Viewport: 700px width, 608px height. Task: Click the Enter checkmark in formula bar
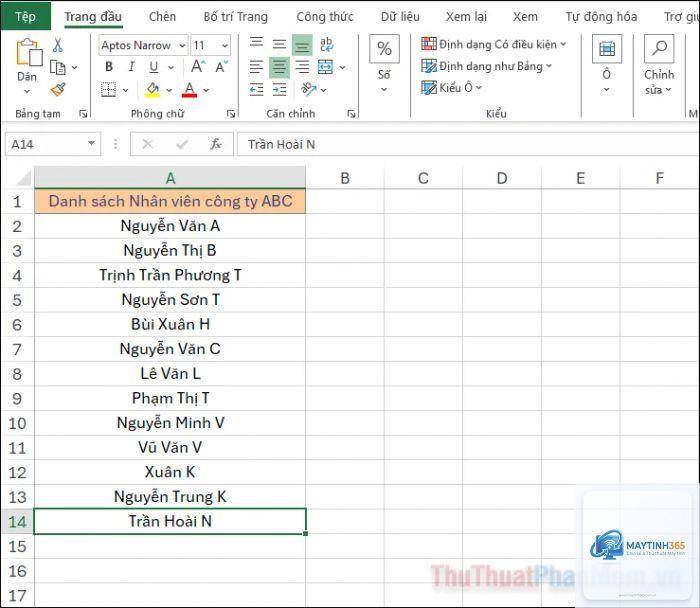182,144
